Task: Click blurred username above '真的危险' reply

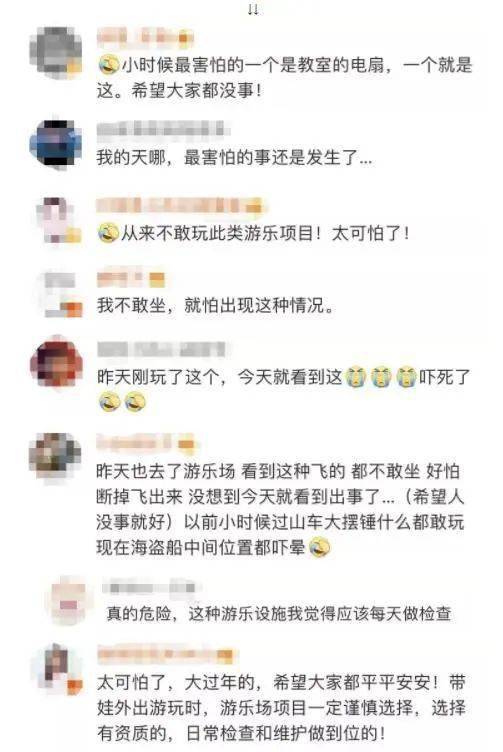Action: coord(149,588)
